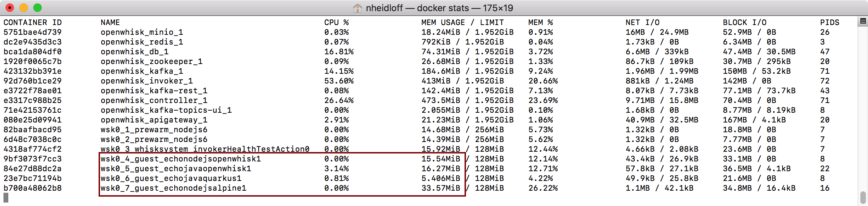Click the BLOCK I/O column header
Viewport: 868px width, 206px height.
click(x=744, y=23)
